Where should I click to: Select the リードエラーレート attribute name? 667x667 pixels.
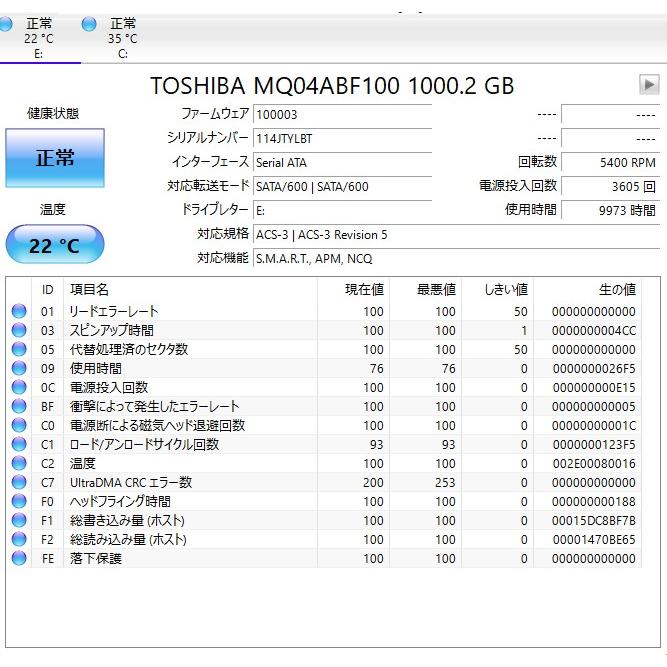[x=114, y=311]
